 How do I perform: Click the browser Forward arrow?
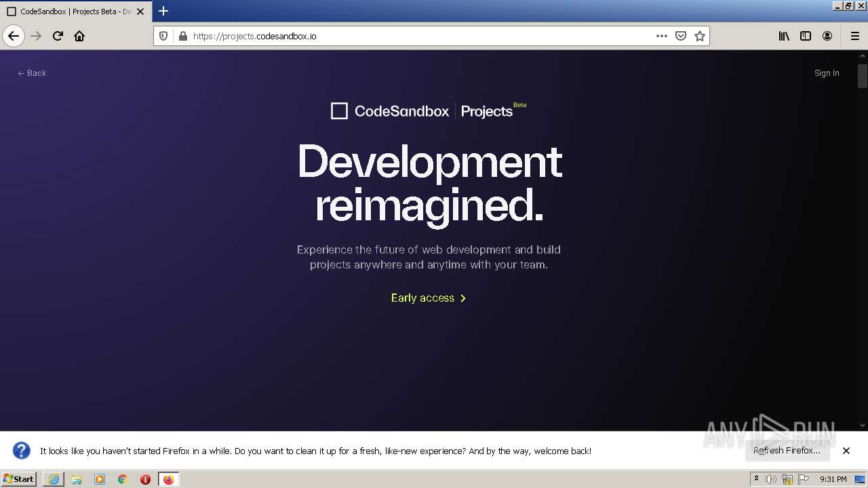(x=36, y=36)
